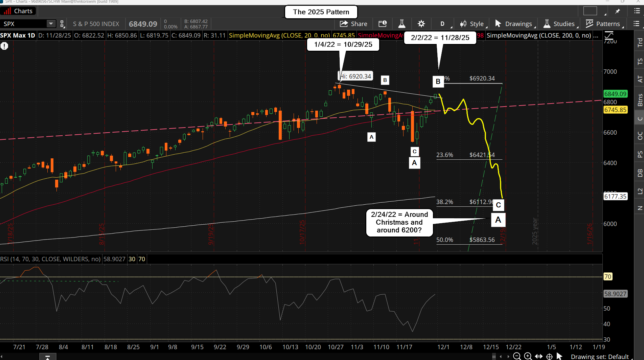This screenshot has width=644, height=360.
Task: Click the pin icon in top bar
Action: [618, 11]
